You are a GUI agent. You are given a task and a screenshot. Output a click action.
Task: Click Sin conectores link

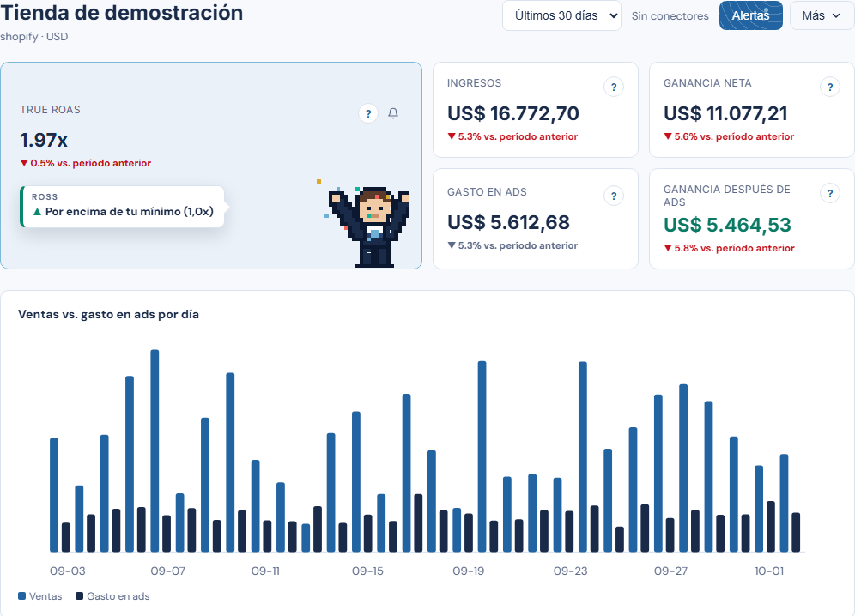tap(670, 16)
